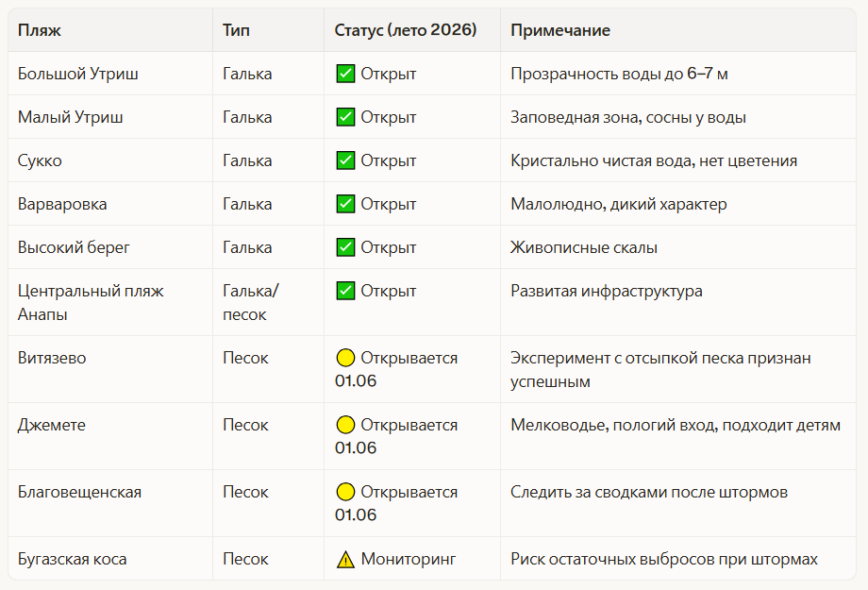Screen dimensions: 868x590
Task: Click warning triangle icon in Бугазская коса row
Action: tap(345, 559)
